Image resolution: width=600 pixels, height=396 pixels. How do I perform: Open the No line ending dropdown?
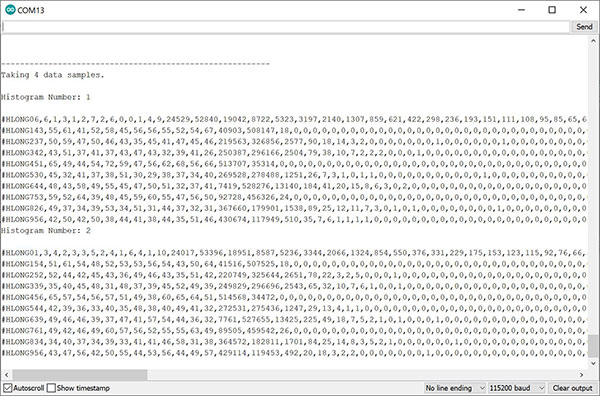tap(455, 388)
